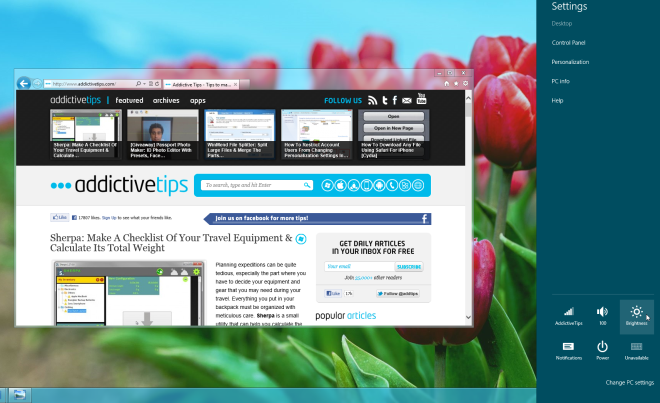Click the page scrollbar down arrow
660x403 pixels.
(468, 317)
